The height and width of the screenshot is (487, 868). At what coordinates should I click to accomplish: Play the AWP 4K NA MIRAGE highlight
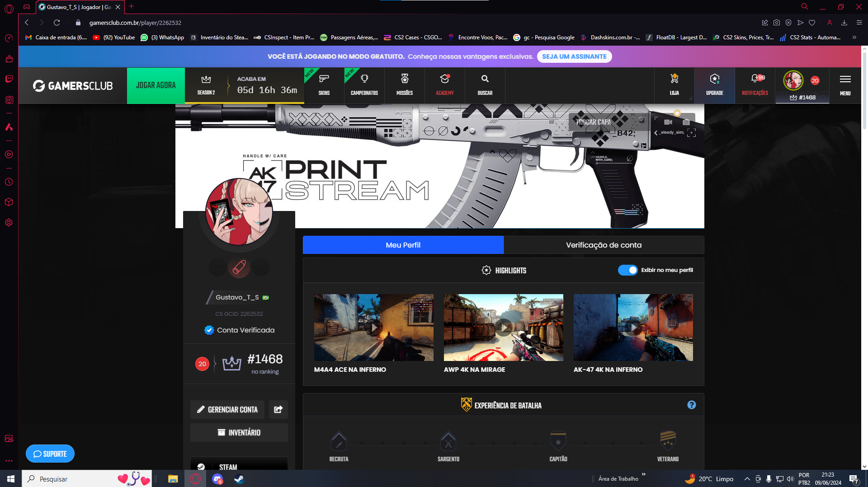coord(504,328)
